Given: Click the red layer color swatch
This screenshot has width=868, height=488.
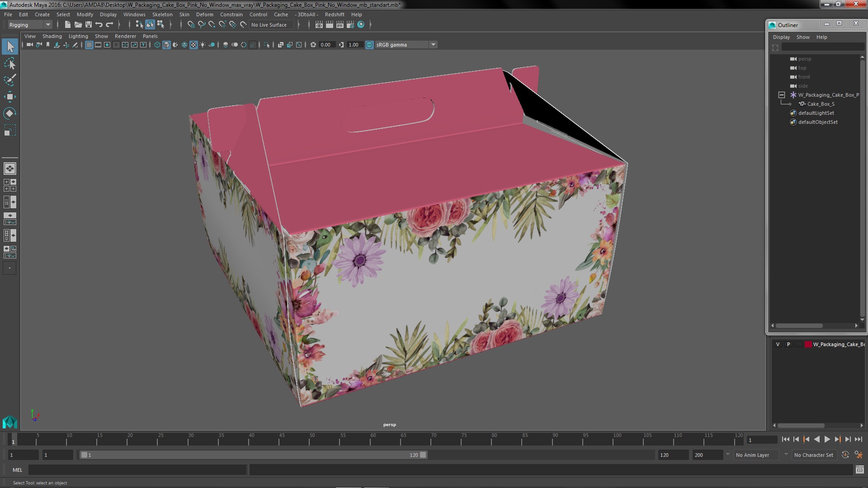Looking at the screenshot, I should (808, 344).
